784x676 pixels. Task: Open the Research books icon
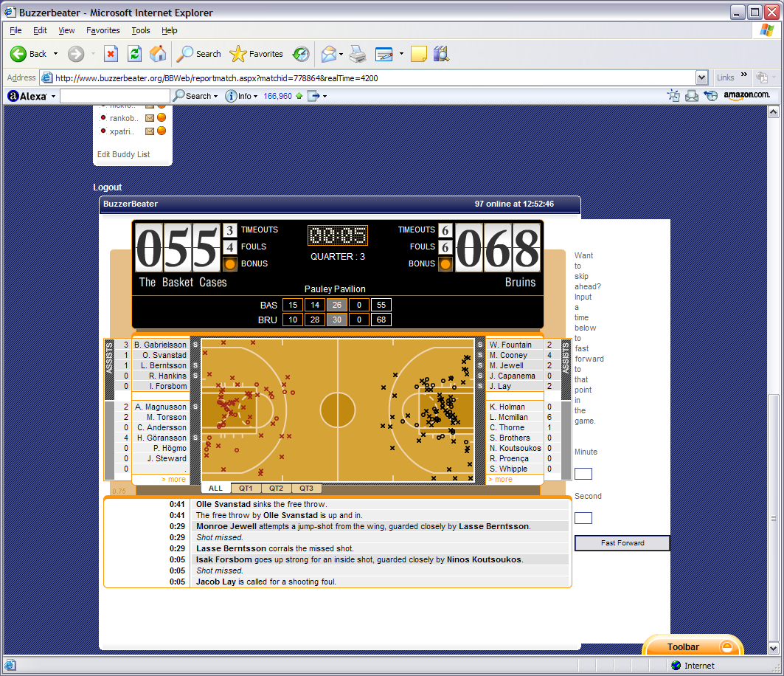(x=442, y=54)
